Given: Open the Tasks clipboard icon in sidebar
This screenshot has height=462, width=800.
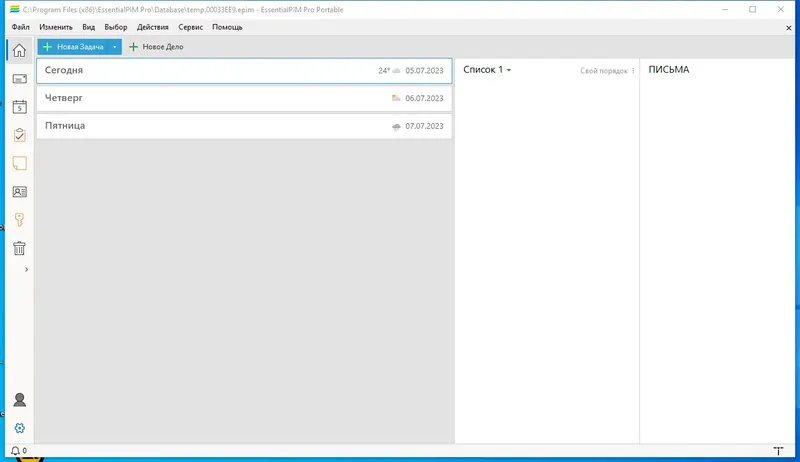Looking at the screenshot, I should coord(19,135).
